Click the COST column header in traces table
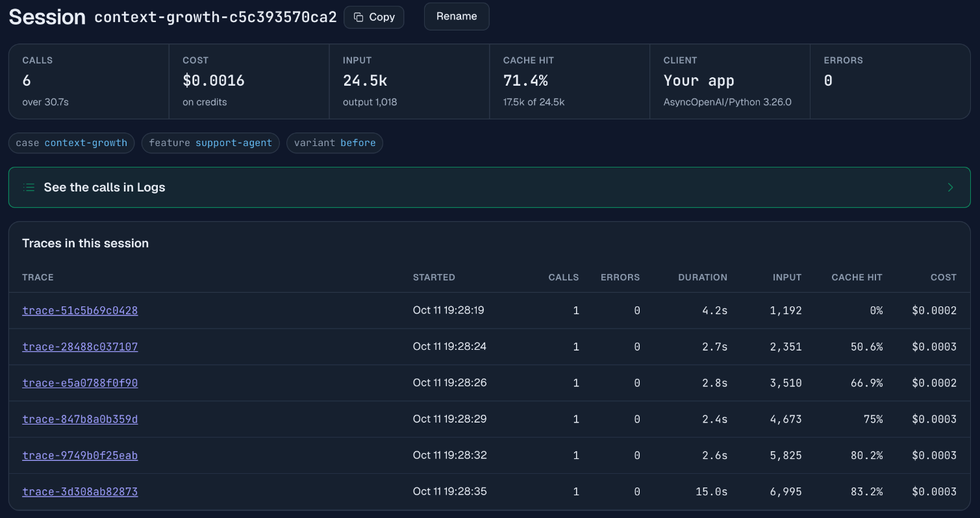 943,277
